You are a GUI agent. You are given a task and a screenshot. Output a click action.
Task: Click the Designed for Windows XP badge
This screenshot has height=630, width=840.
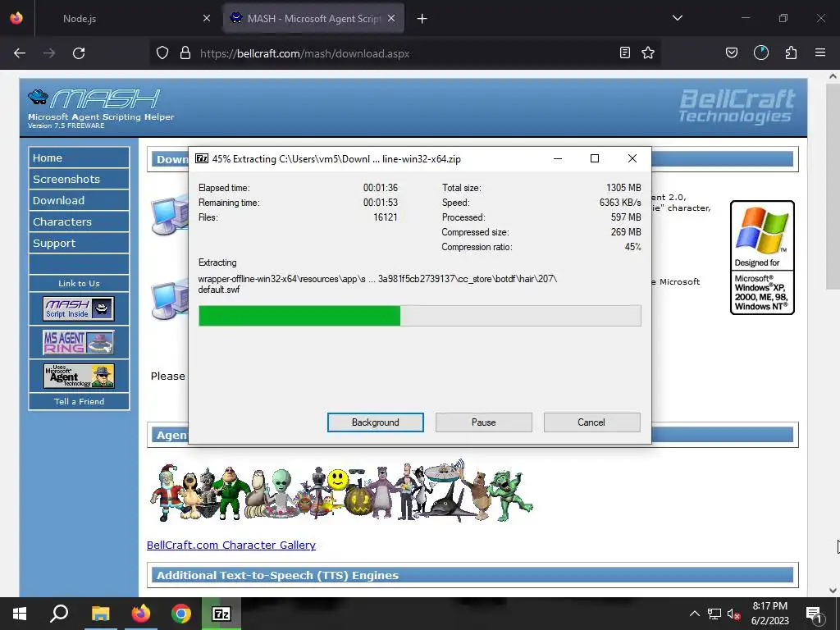click(x=762, y=258)
